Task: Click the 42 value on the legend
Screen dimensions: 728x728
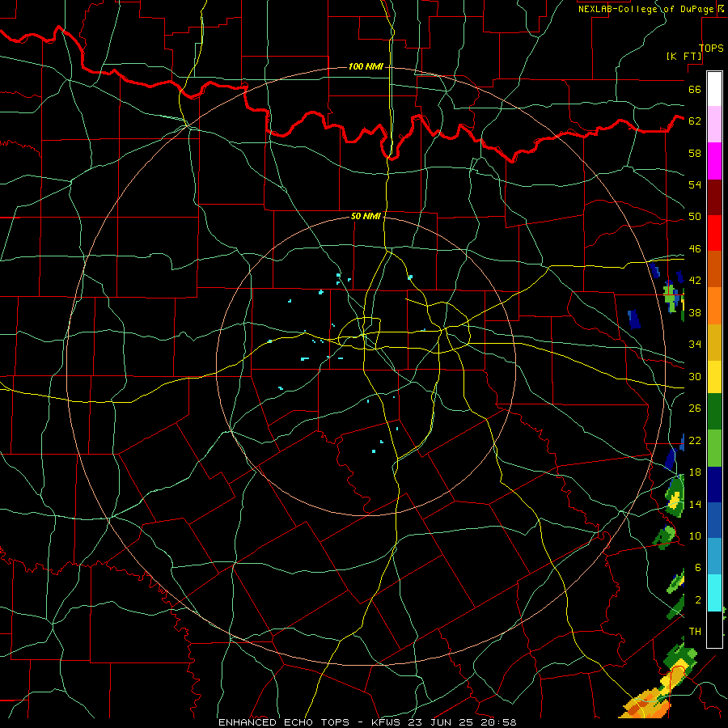Action: tap(695, 280)
